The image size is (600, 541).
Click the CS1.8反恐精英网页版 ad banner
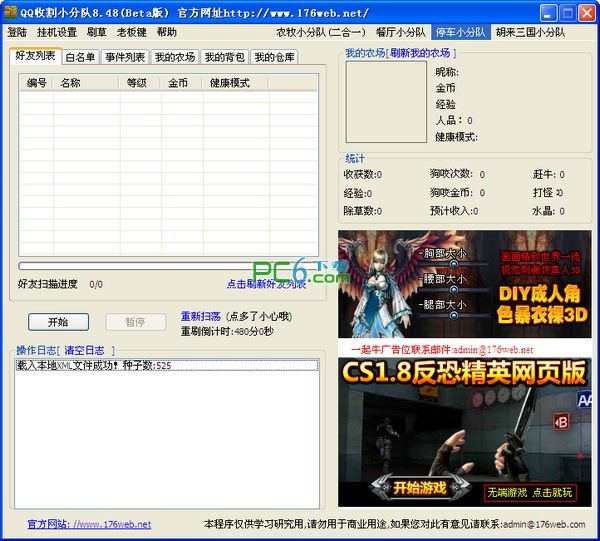(x=465, y=432)
